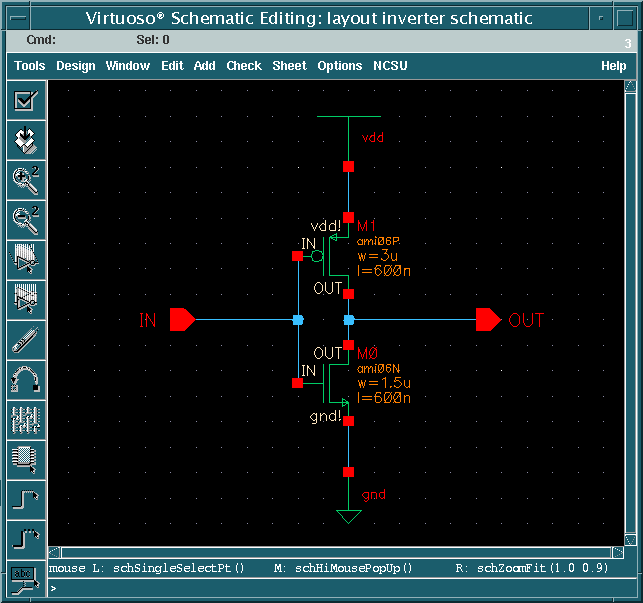The image size is (643, 603).
Task: Open the Property editor icon
Action: pos(26,420)
